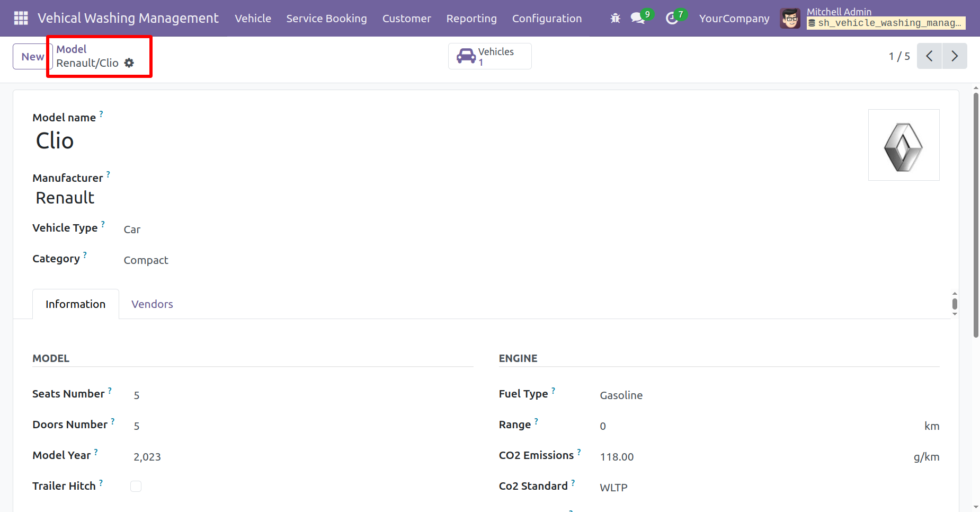
Task: Click the record counter 1 / 5
Action: coord(899,56)
